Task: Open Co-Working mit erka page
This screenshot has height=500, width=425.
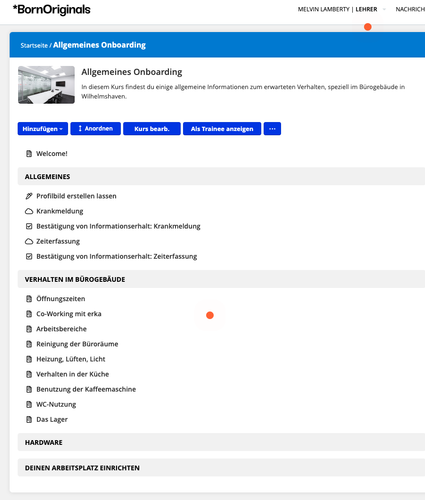Action: tap(69, 314)
